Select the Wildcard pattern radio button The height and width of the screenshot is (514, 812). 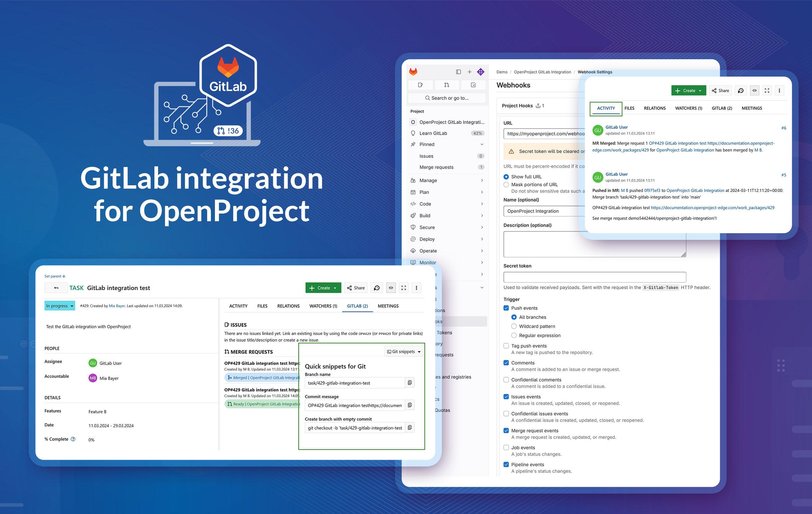point(513,326)
